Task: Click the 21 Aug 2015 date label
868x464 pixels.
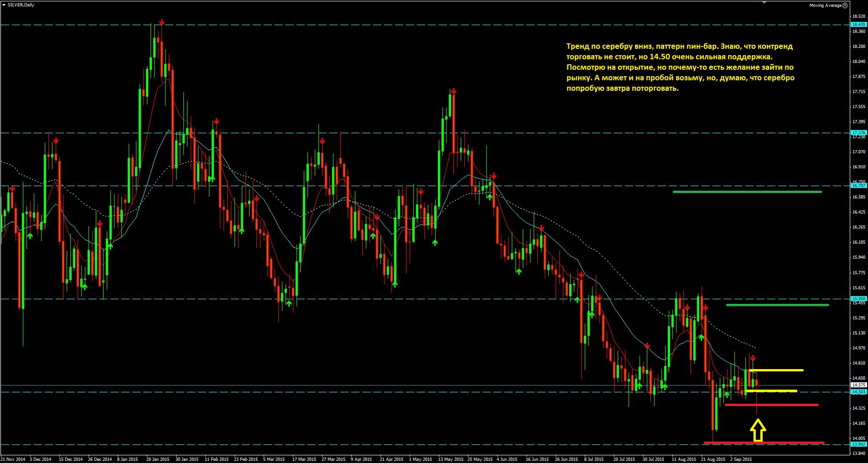Action: click(x=713, y=459)
